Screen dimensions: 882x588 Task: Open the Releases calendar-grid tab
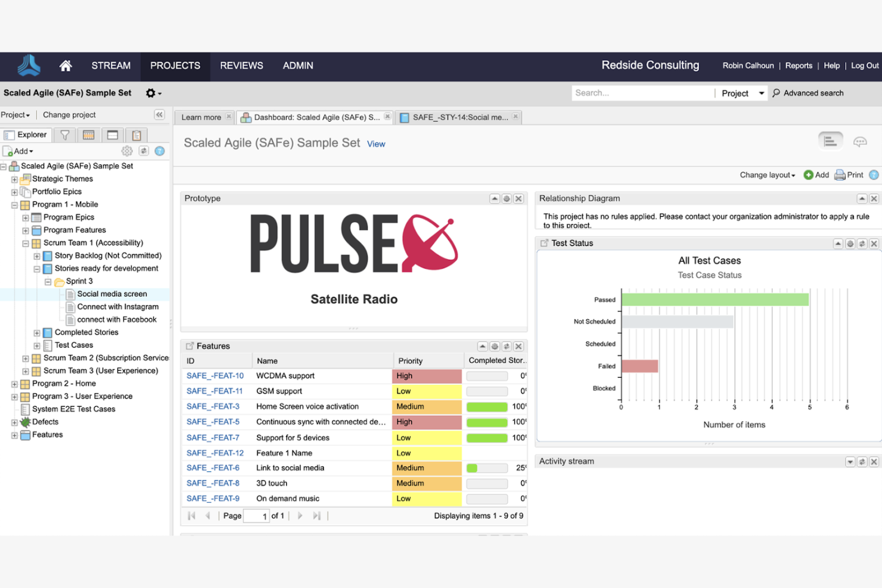(89, 135)
